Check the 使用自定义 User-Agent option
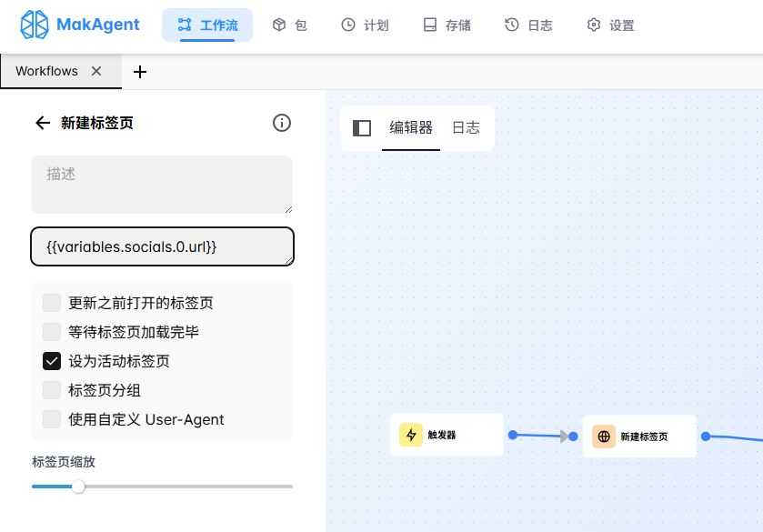 (52, 419)
